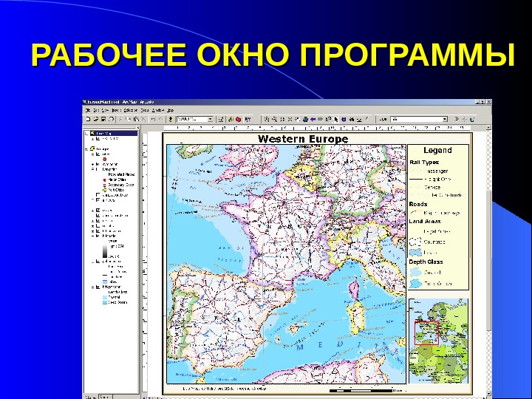The width and height of the screenshot is (532, 399).
Task: Select the inset overview map thumbnail
Action: coord(438,341)
